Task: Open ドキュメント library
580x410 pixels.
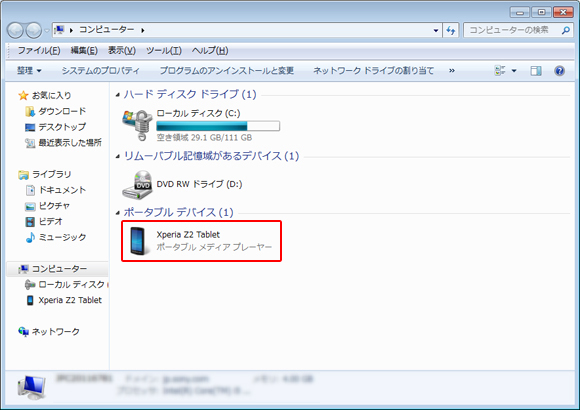Action: click(62, 190)
